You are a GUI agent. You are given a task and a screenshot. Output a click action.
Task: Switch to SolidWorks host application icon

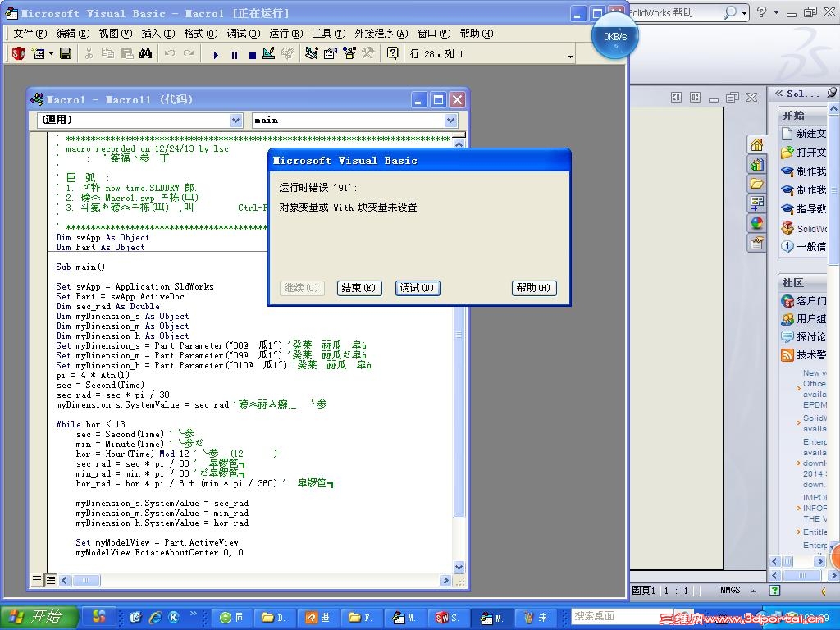tap(19, 53)
